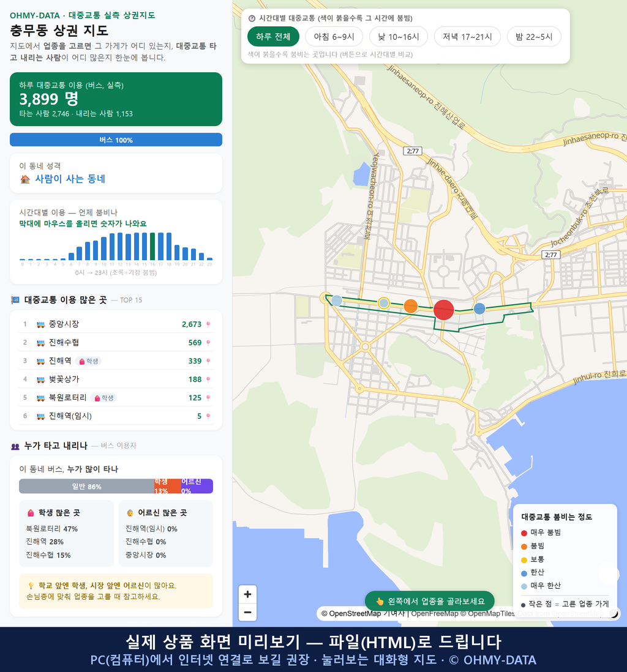Image resolution: width=627 pixels, height=672 pixels.
Task: Click the yellow-ringed light blue map marker
Action: click(x=384, y=303)
